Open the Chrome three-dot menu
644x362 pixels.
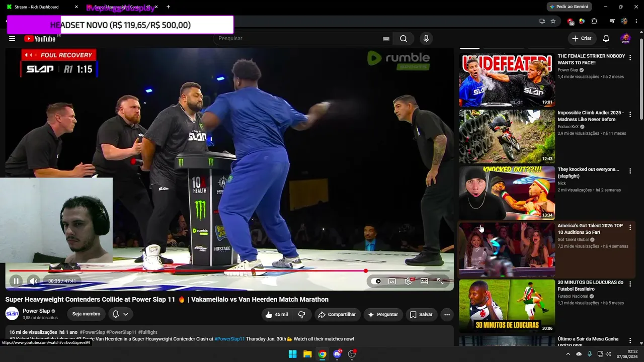click(x=636, y=21)
